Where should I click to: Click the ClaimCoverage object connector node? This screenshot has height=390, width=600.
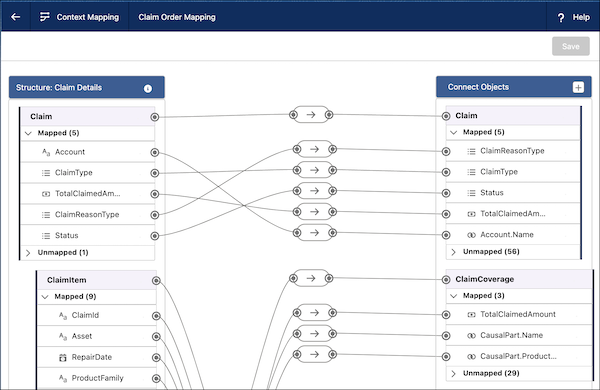(x=446, y=280)
